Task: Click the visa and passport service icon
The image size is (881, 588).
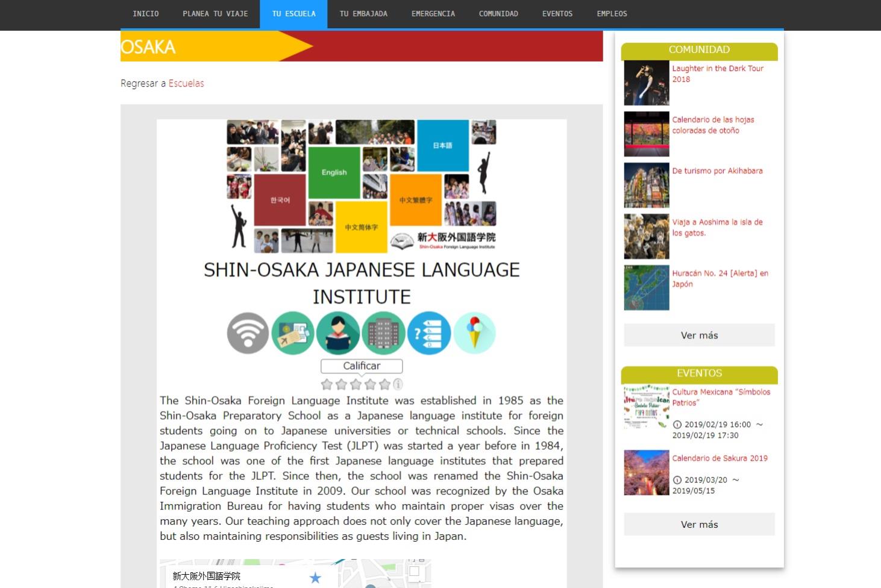Action: (x=293, y=333)
